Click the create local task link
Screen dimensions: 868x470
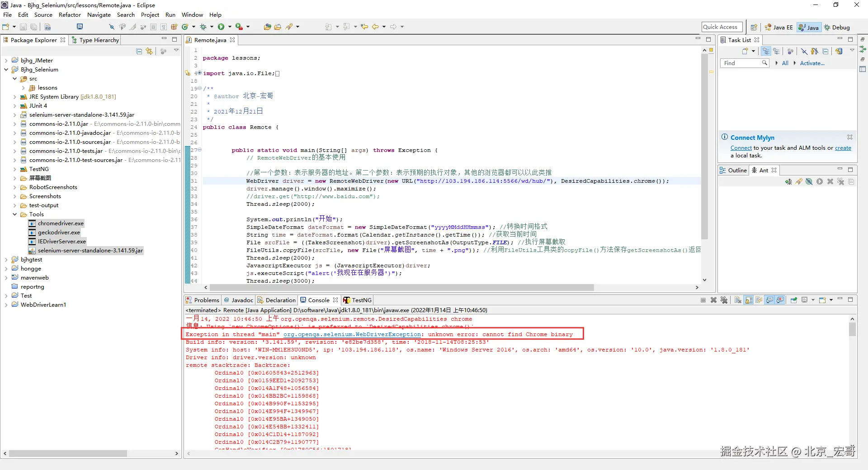pyautogui.click(x=843, y=148)
